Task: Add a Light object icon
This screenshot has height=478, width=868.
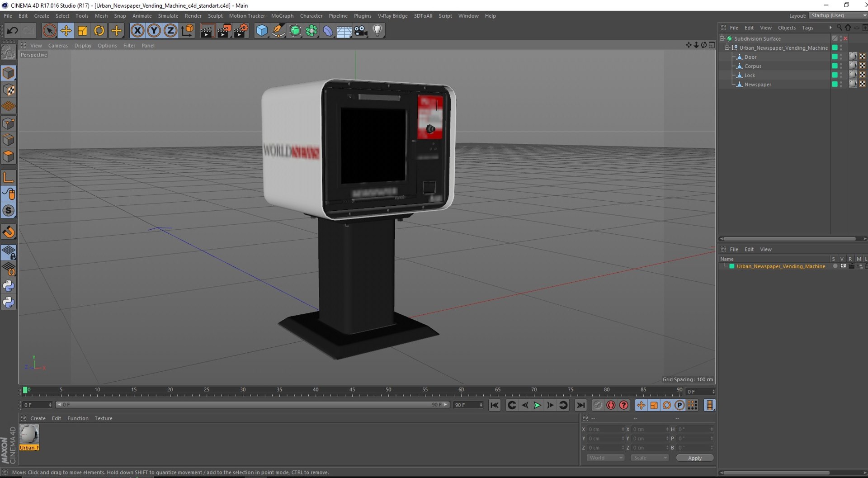Action: click(x=377, y=31)
